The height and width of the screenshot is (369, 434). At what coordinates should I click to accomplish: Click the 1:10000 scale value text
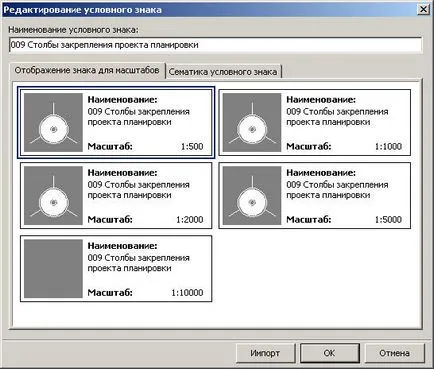pyautogui.click(x=187, y=292)
